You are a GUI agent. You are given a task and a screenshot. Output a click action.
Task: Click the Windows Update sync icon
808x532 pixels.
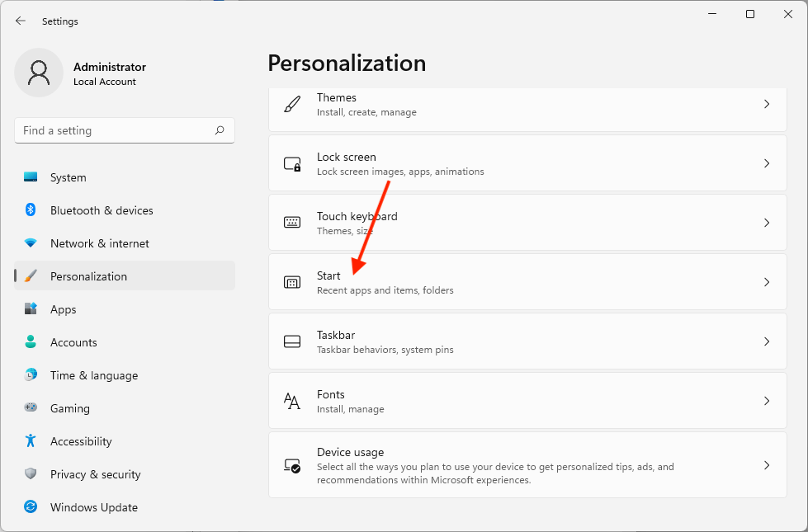click(x=31, y=506)
